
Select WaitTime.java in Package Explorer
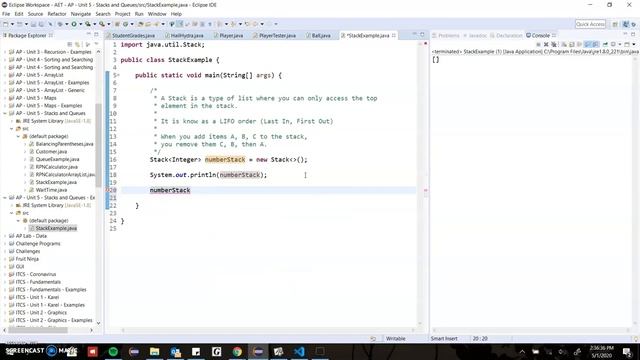tap(51, 190)
